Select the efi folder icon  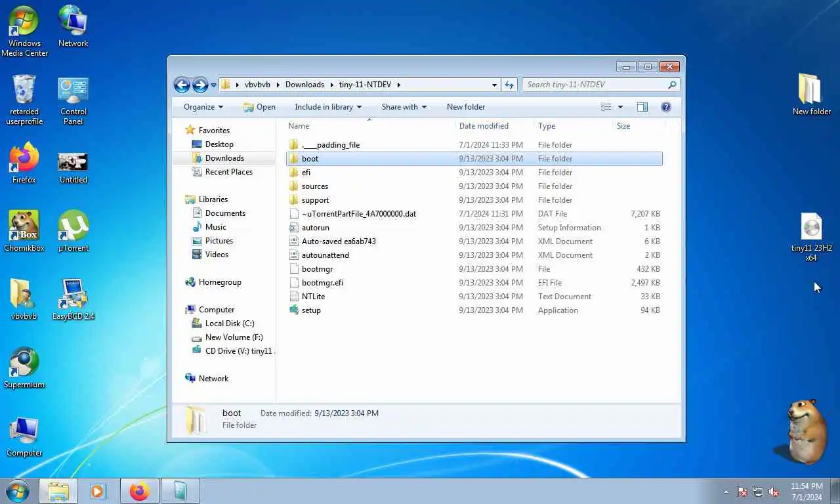294,173
